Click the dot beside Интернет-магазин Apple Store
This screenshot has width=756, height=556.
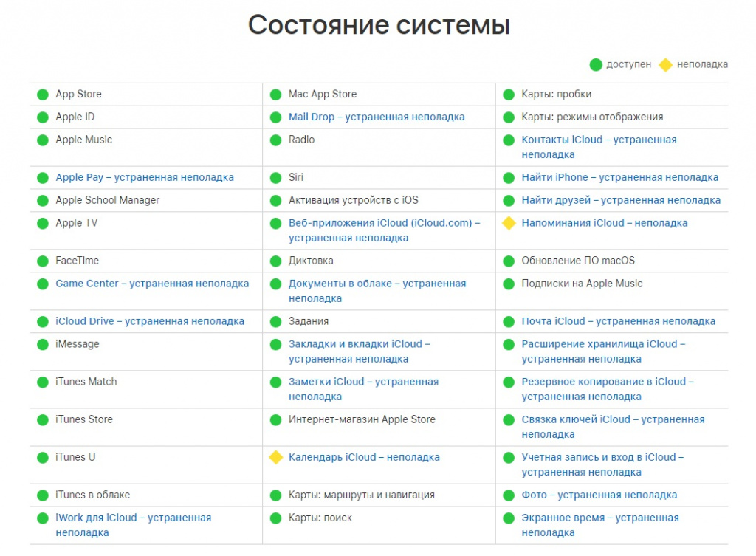tap(276, 419)
